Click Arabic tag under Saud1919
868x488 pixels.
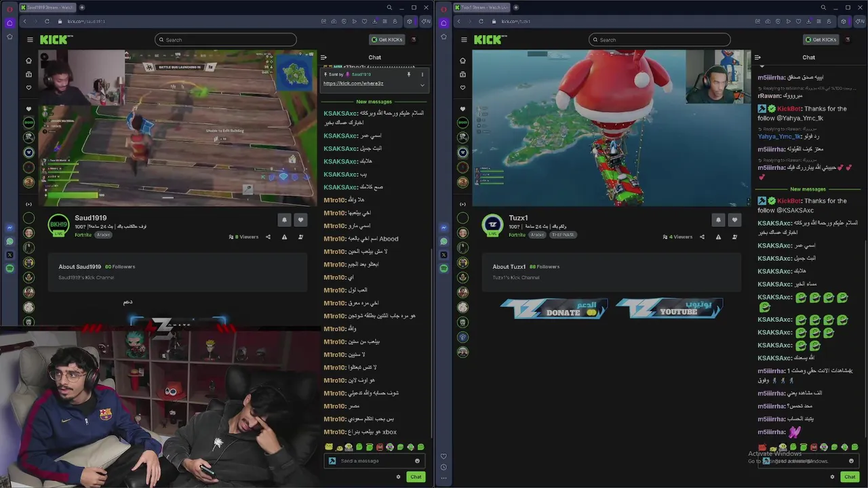click(103, 235)
